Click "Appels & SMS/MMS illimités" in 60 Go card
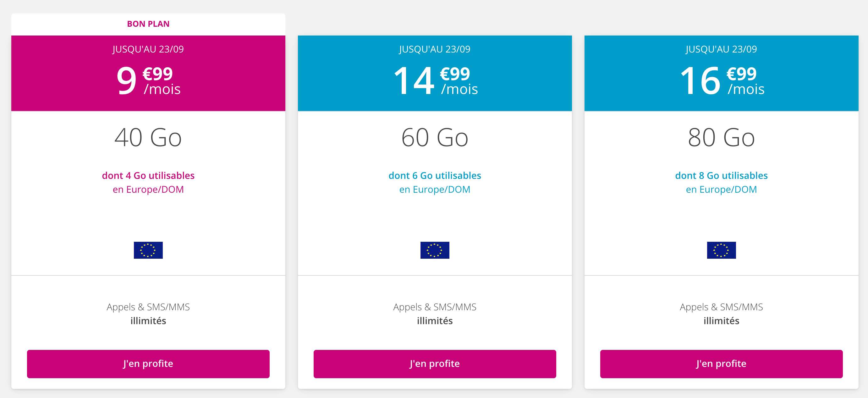This screenshot has width=868, height=398. 435,314
